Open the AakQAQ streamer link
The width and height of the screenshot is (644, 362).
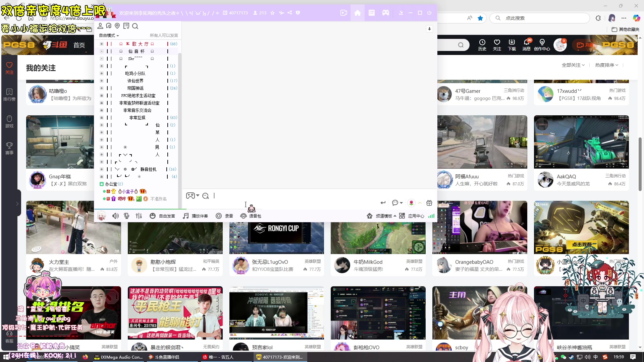[567, 177]
